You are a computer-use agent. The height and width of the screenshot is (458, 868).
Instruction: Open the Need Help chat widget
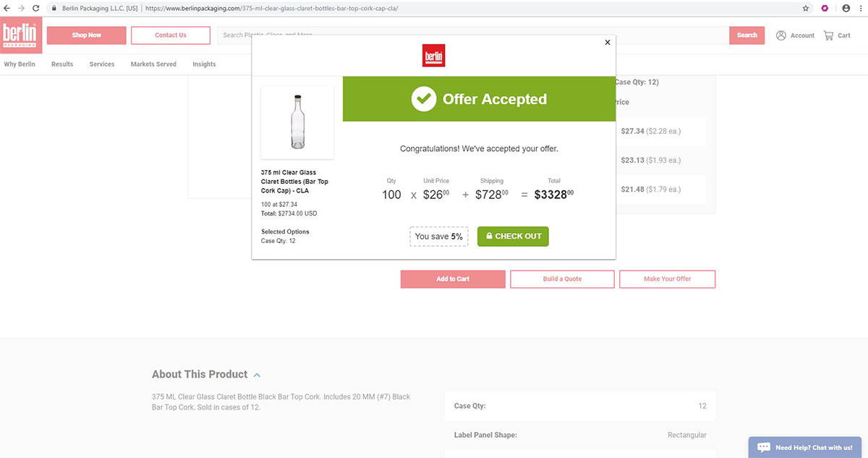pyautogui.click(x=806, y=447)
